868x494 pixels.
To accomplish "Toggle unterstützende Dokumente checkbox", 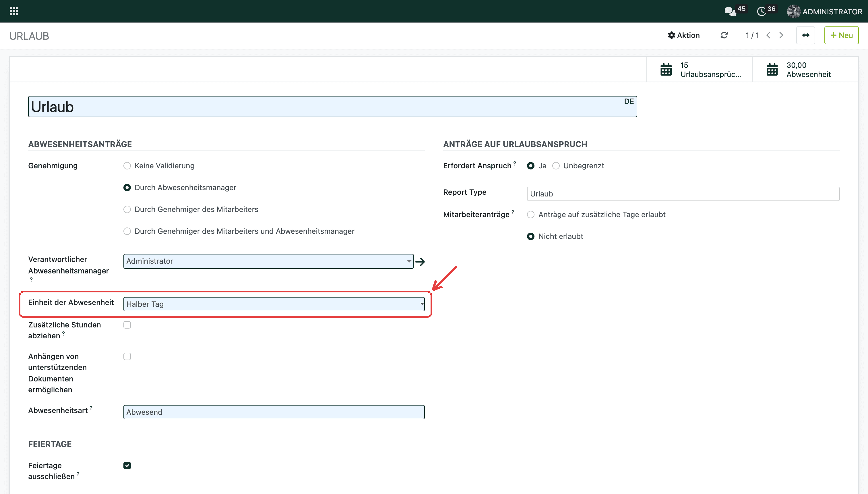I will tap(127, 357).
